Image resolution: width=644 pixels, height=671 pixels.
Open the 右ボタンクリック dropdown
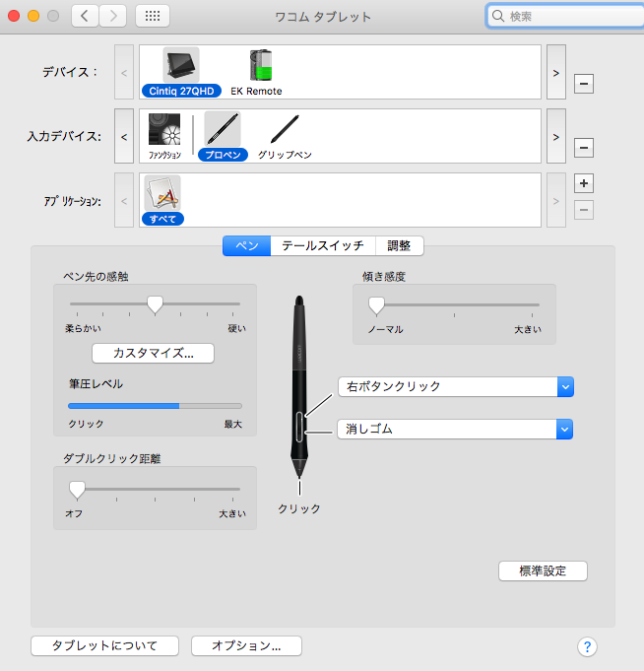point(456,387)
